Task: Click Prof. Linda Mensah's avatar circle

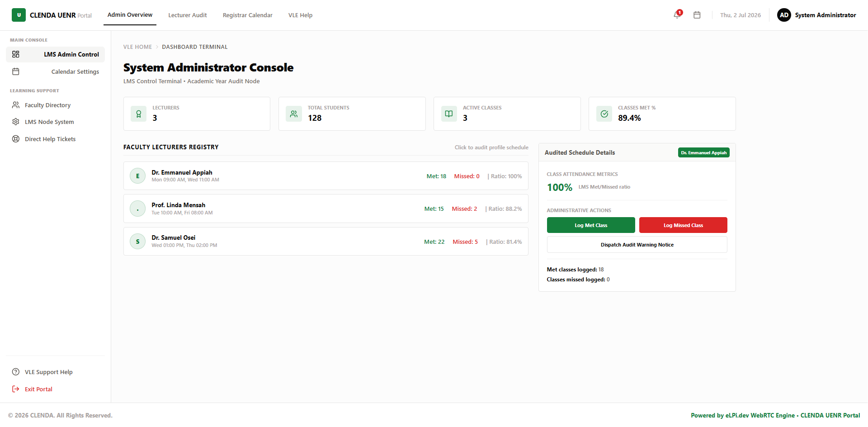Action: point(138,209)
